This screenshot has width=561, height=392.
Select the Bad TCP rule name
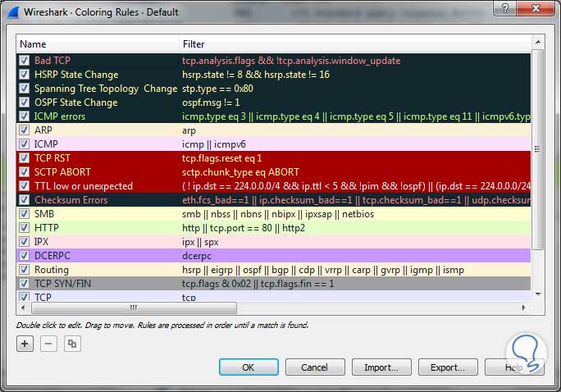52,61
